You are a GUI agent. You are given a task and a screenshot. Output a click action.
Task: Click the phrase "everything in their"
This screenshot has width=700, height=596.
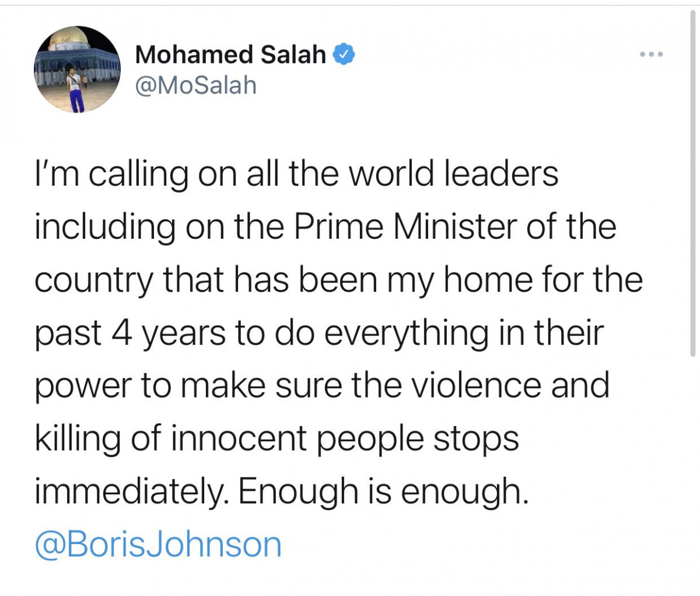click(463, 333)
